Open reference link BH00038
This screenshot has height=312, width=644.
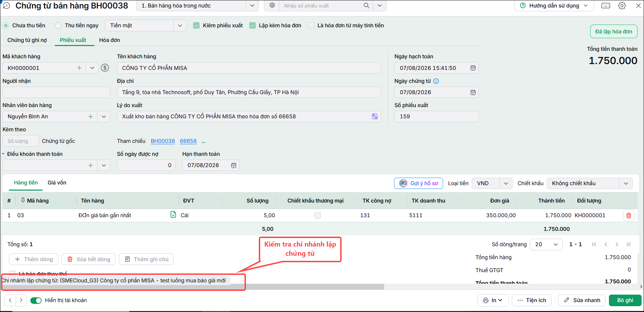(163, 141)
